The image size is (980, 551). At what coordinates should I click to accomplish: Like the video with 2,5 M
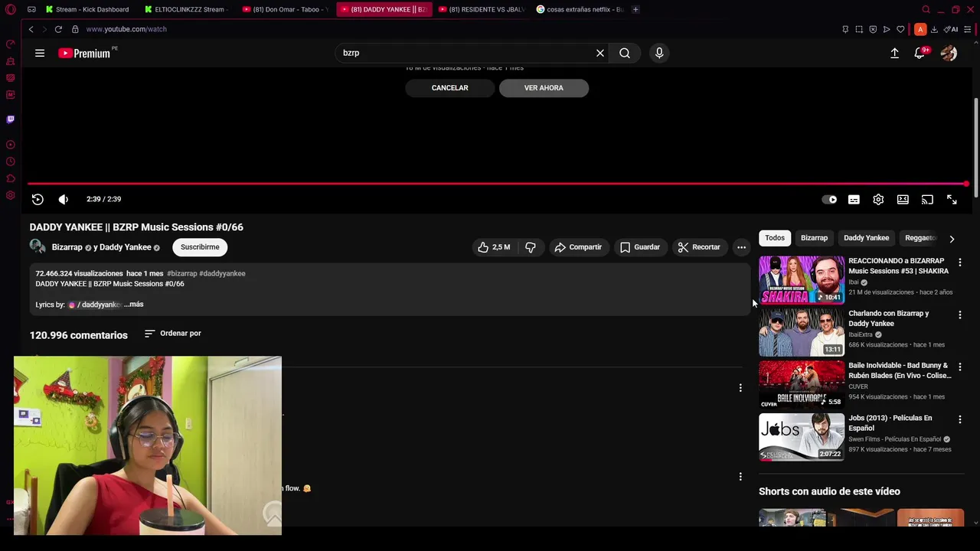pos(493,247)
